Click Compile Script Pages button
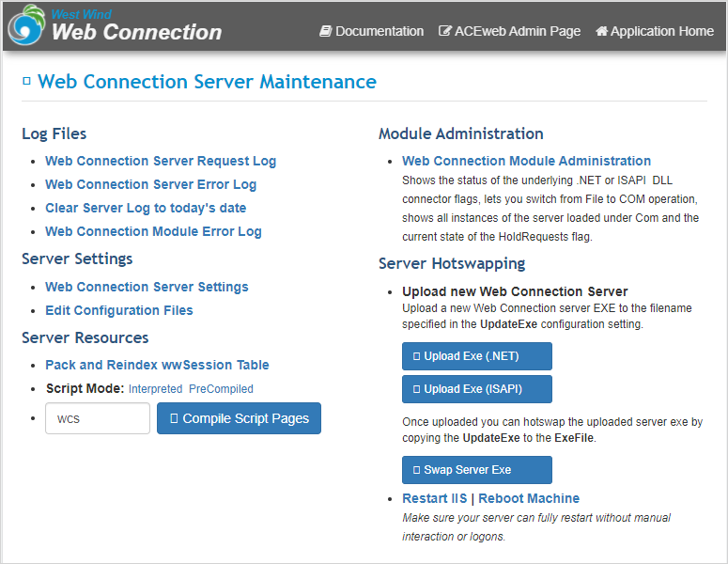This screenshot has height=564, width=728. click(240, 418)
